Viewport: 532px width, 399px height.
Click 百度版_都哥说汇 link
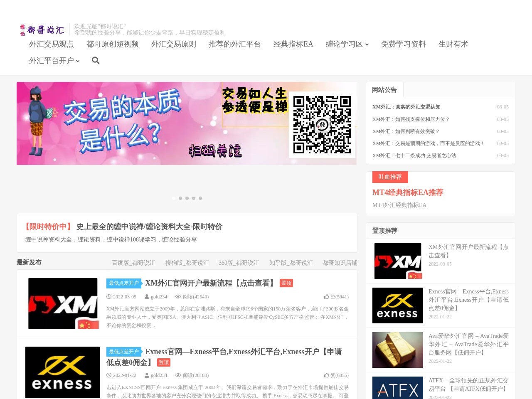click(x=133, y=263)
